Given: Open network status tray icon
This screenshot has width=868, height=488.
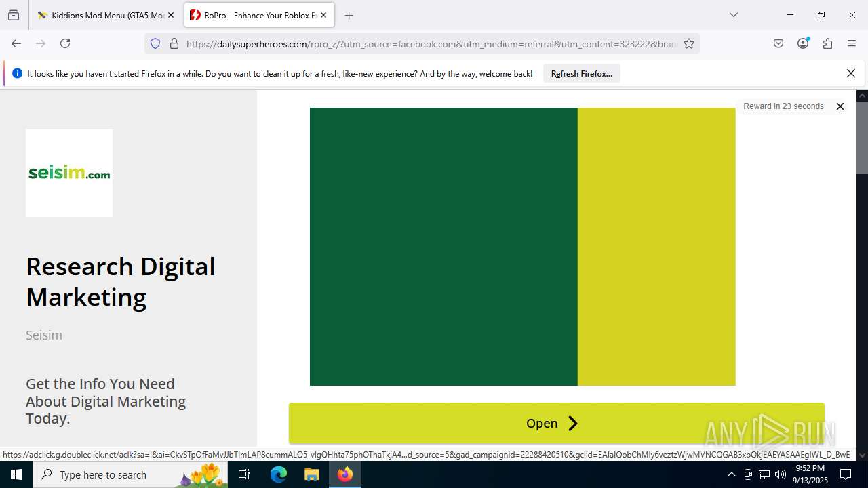Looking at the screenshot, I should 764,474.
